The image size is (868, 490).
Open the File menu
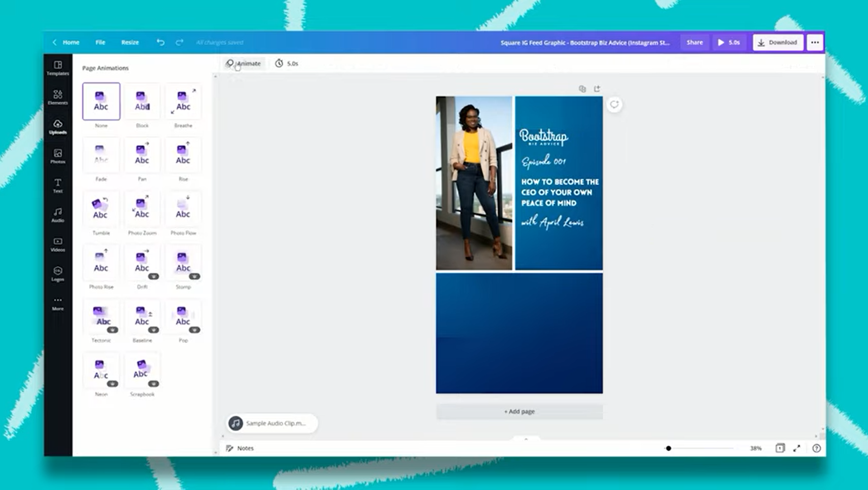point(100,42)
